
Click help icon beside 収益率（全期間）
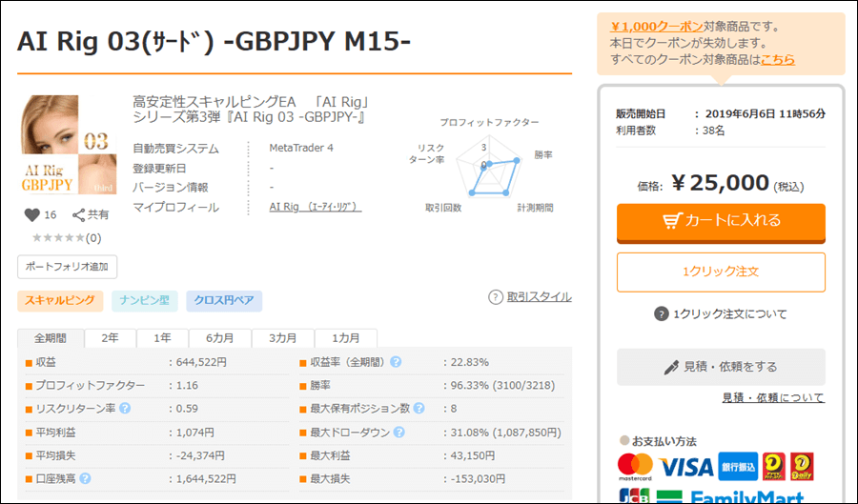tap(396, 362)
